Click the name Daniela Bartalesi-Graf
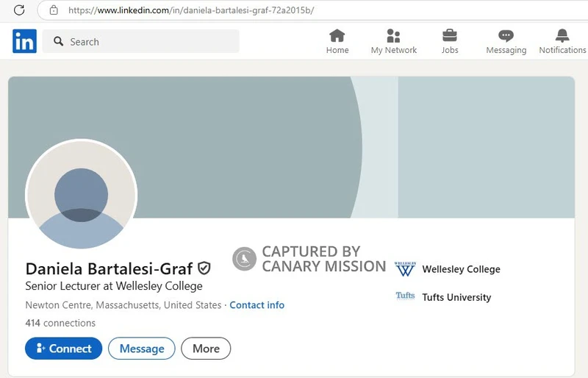The height and width of the screenshot is (378, 588). [109, 268]
